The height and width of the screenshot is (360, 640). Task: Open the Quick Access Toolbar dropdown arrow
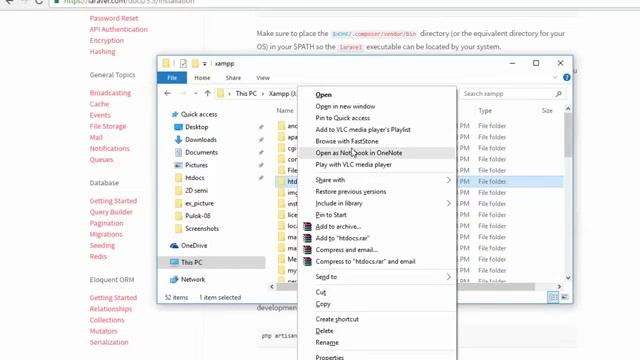tap(204, 64)
